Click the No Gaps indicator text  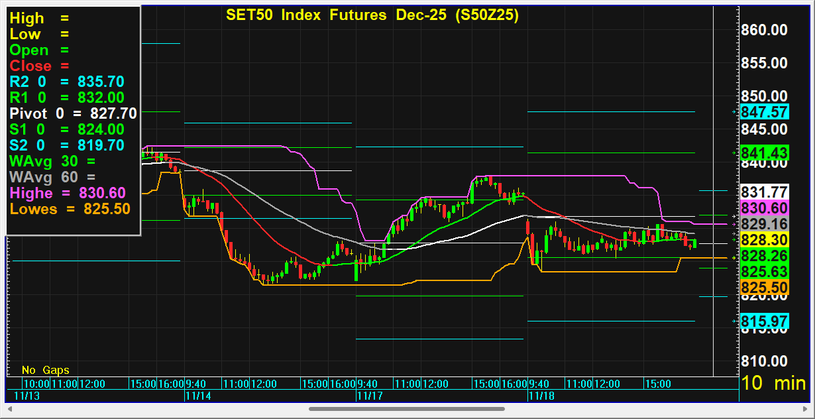tap(43, 368)
